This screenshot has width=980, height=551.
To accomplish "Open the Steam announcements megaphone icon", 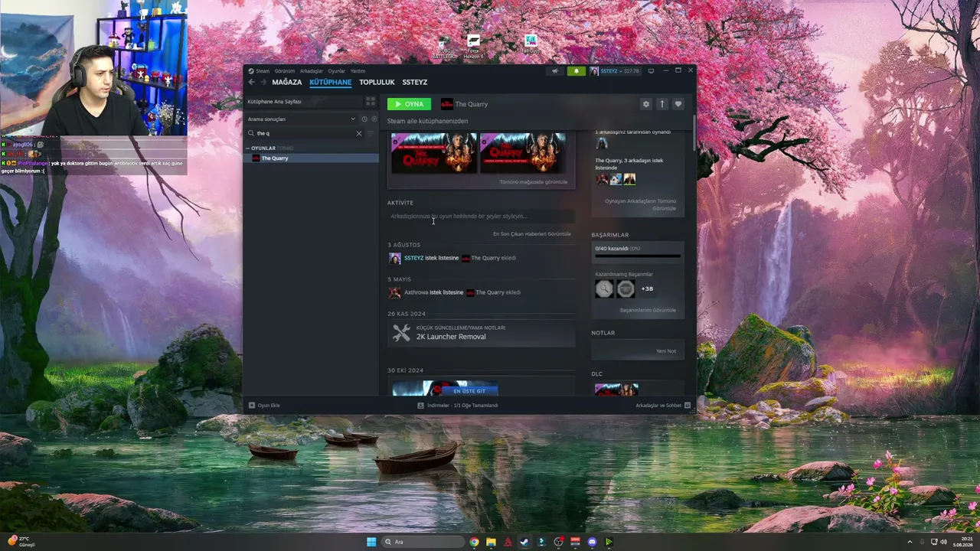I will tap(555, 71).
